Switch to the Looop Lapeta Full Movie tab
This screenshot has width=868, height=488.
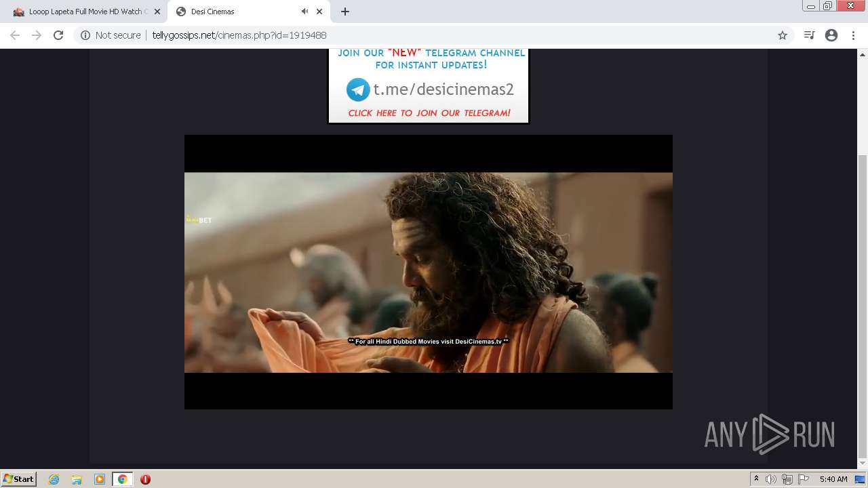[x=86, y=12]
